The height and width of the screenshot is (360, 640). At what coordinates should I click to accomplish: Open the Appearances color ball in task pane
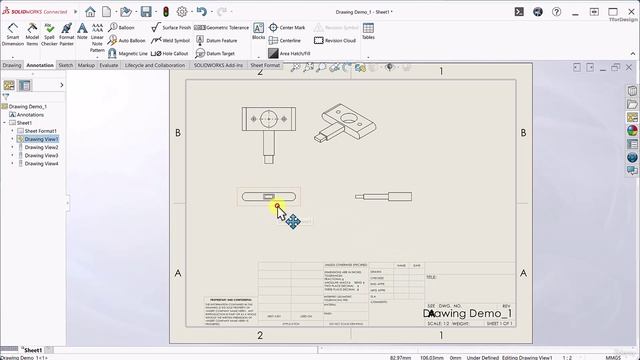(632, 131)
